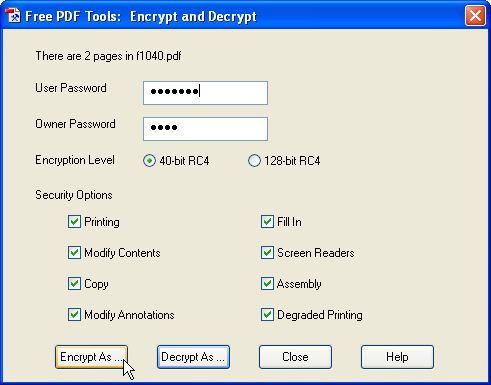
Task: Uncheck the Modify Contents checkbox
Action: pos(74,253)
